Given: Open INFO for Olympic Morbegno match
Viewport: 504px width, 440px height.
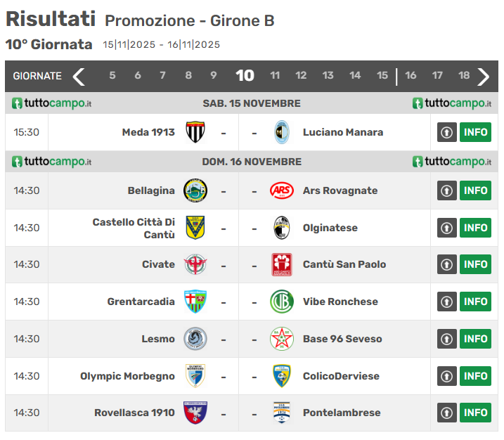Looking at the screenshot, I should (x=475, y=376).
